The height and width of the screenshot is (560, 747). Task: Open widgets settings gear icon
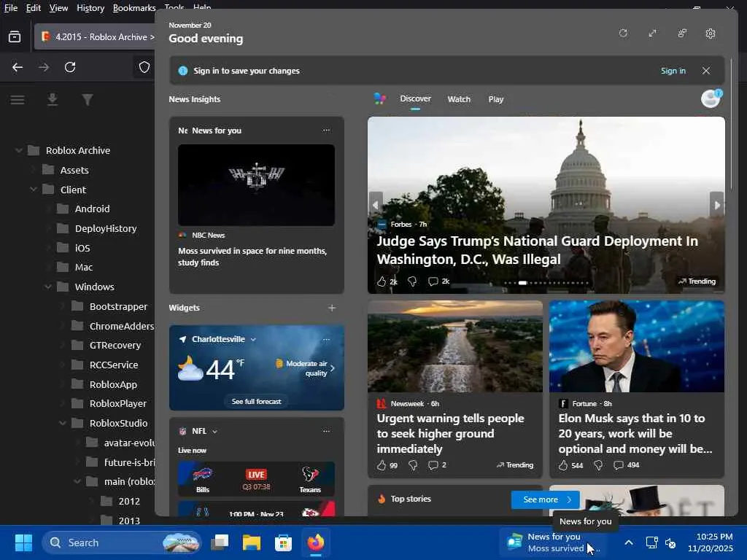tap(711, 34)
